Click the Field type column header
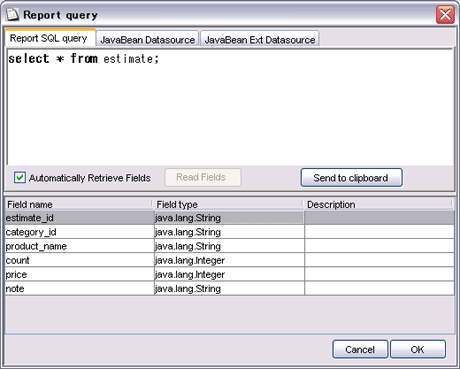 point(228,204)
